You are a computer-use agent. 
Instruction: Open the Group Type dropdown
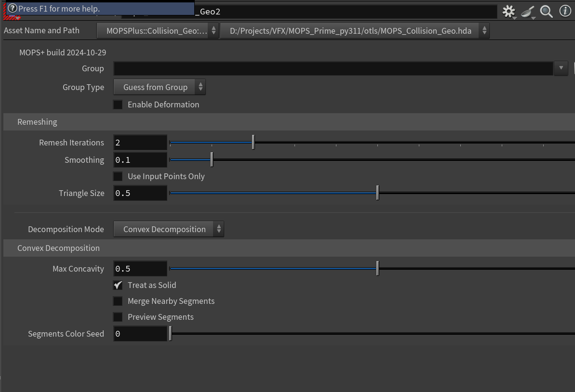pyautogui.click(x=159, y=87)
